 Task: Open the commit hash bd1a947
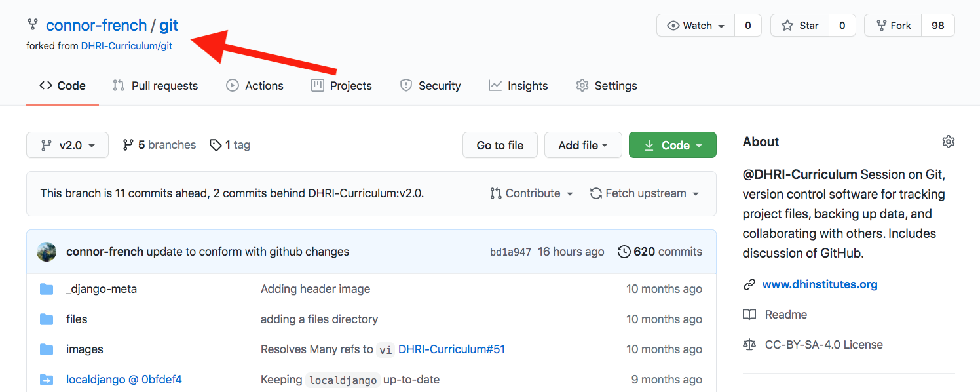tap(510, 252)
